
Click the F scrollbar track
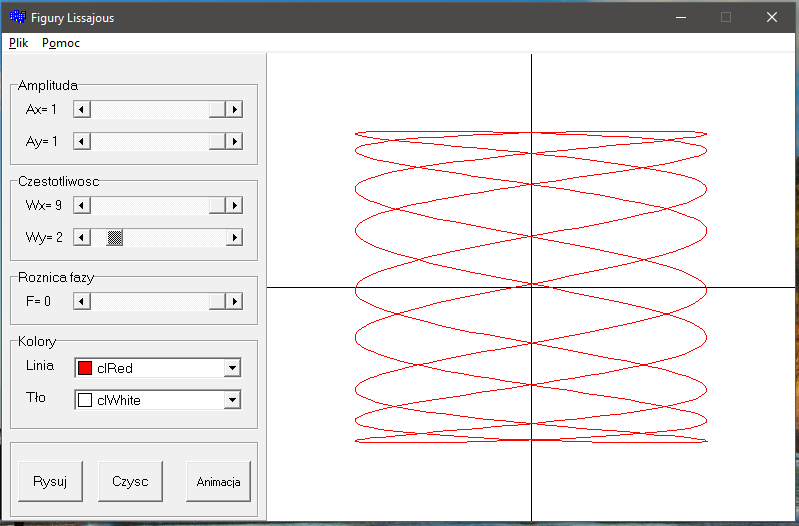(150, 301)
